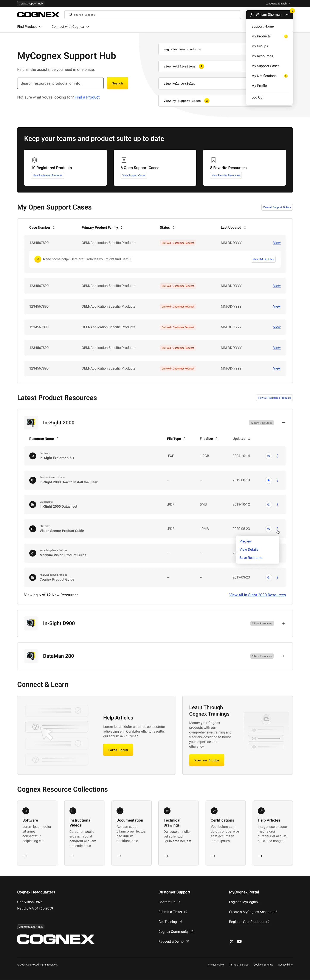Viewport: 310px width, 980px height.
Task: Click the Find a Product link
Action: (x=87, y=97)
